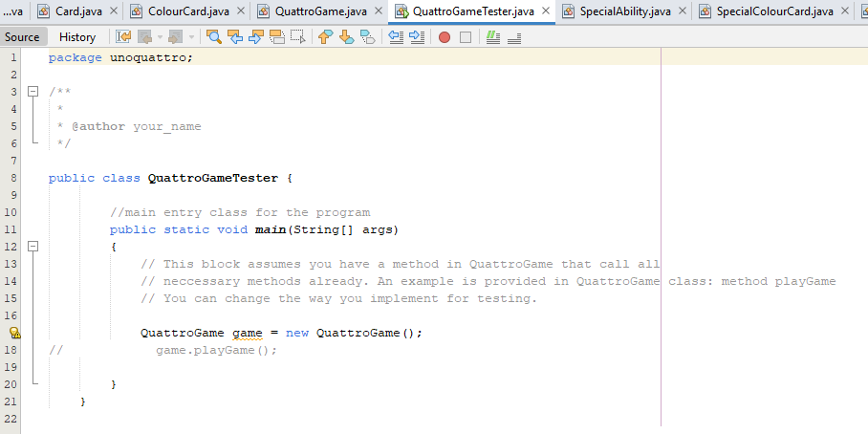Click the file icon on the SpecialAbility.java tab
This screenshot has width=868, height=434.
(x=568, y=11)
